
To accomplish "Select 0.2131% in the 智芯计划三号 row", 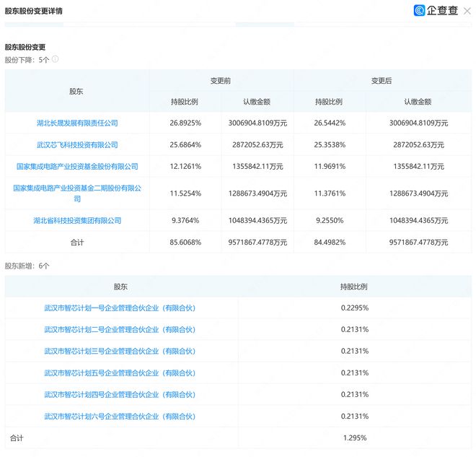I will click(355, 352).
